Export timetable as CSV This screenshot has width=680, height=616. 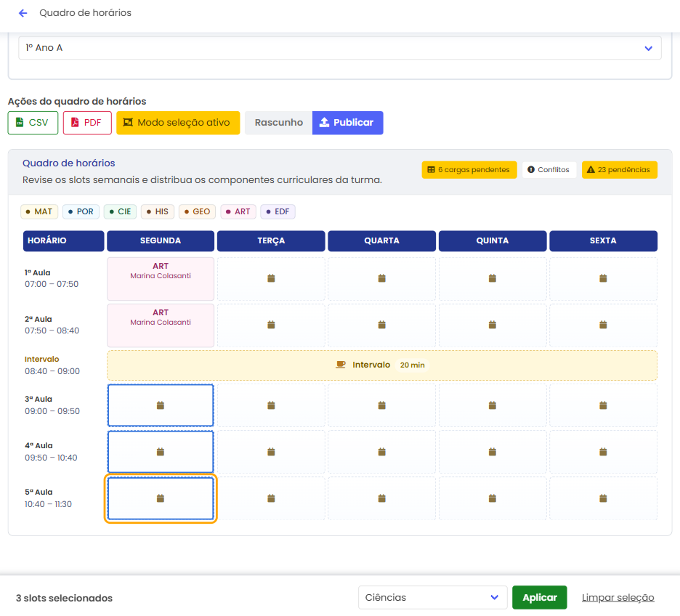click(33, 123)
